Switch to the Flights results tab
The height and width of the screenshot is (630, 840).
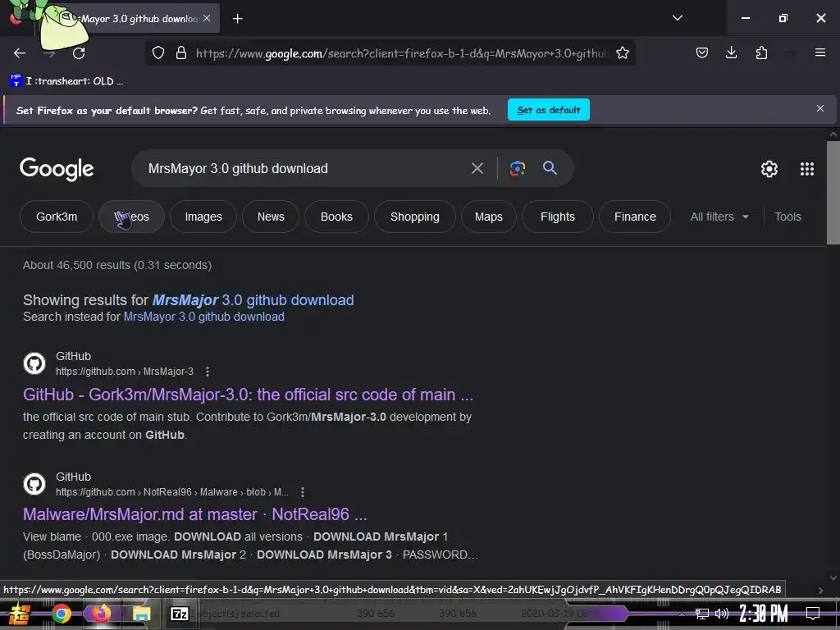click(x=558, y=217)
